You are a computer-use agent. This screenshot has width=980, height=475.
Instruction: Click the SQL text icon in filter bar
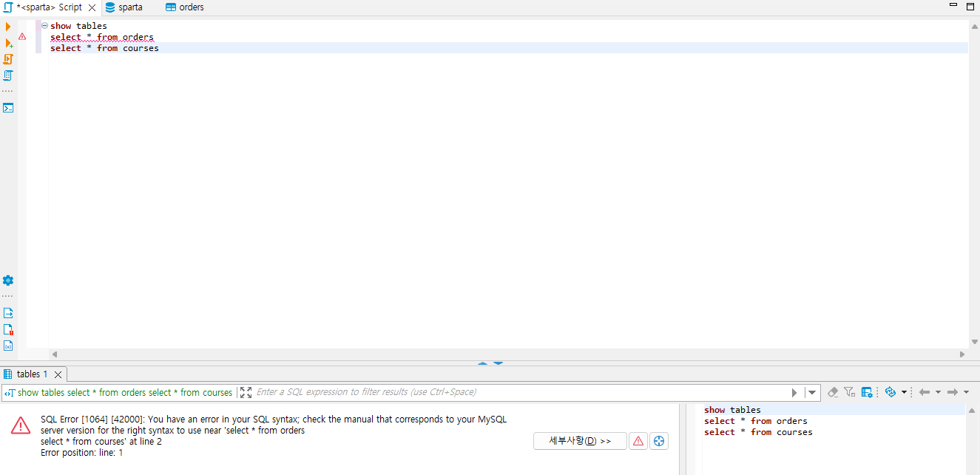10,393
